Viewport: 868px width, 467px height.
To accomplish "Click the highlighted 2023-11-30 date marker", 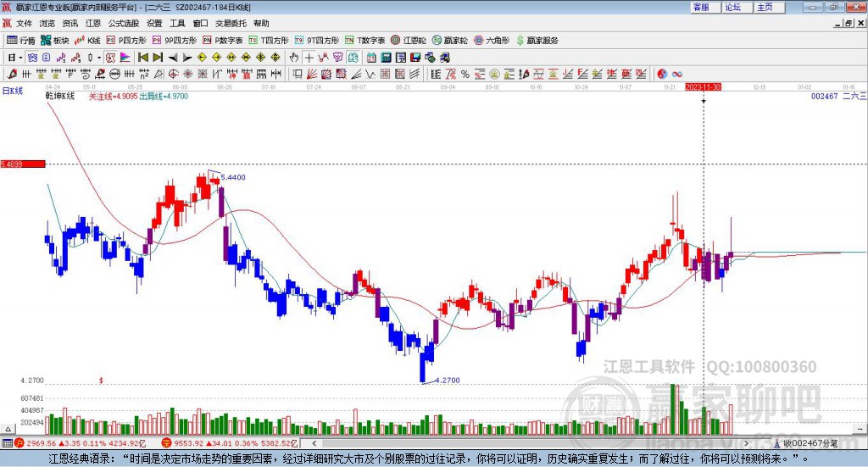I will click(x=703, y=87).
